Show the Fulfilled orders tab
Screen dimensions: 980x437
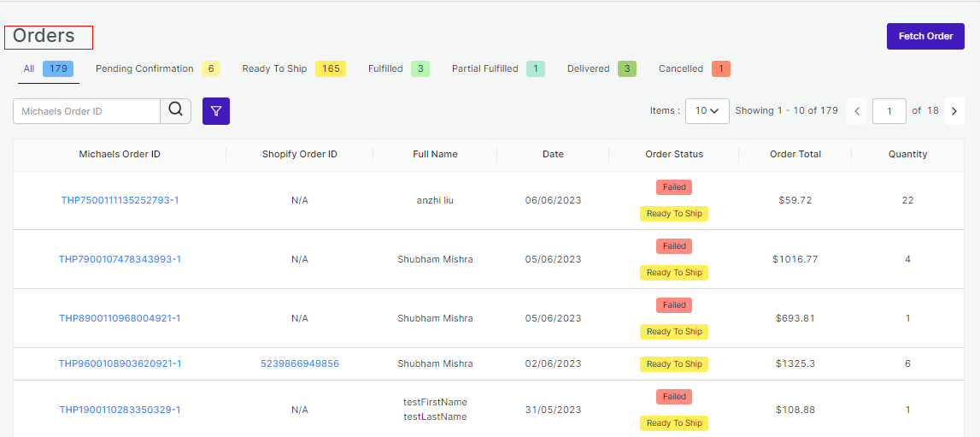(397, 69)
